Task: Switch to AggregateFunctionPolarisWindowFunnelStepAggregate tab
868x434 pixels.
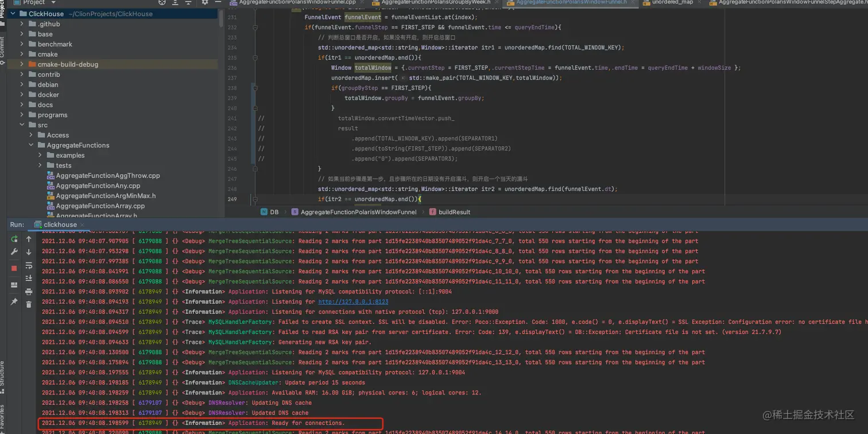Action: [789, 2]
